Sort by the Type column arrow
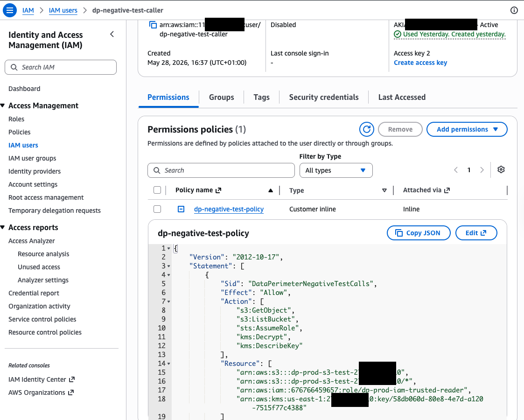The width and height of the screenshot is (524, 420). coord(384,190)
